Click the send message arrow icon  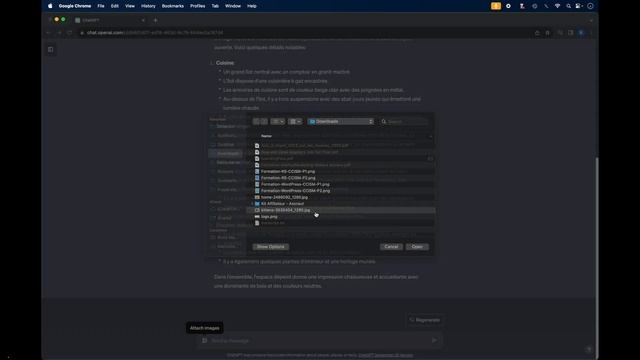pyautogui.click(x=434, y=340)
